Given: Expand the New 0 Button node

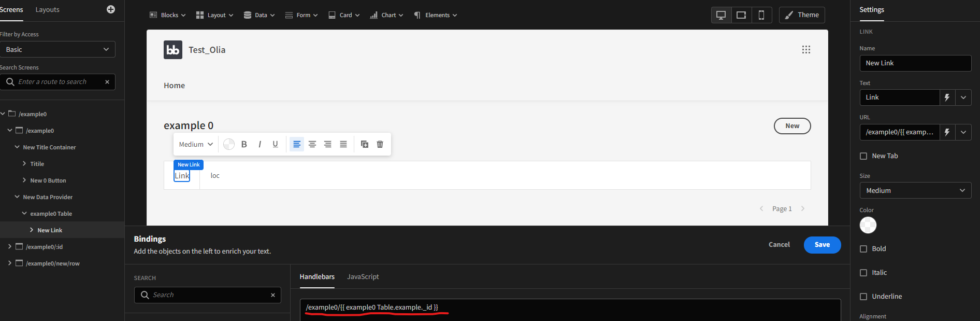Looking at the screenshot, I should pyautogui.click(x=24, y=180).
